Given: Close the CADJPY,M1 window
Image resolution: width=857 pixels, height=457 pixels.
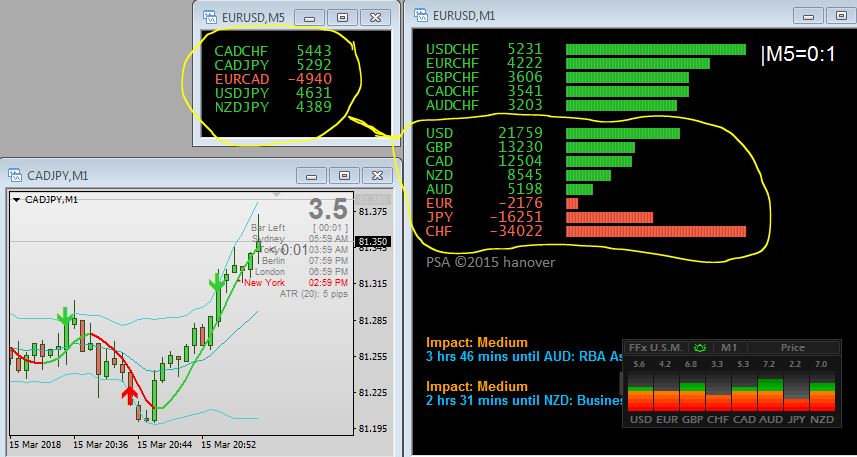Looking at the screenshot, I should 377,175.
